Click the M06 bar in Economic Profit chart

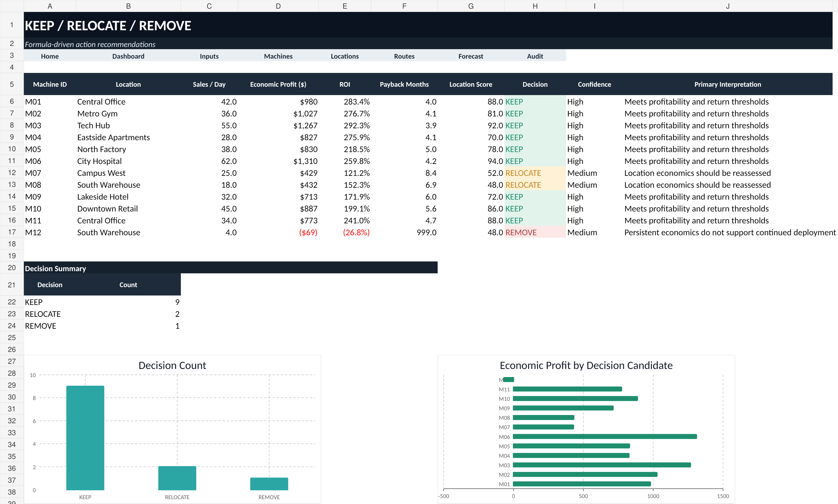pyautogui.click(x=604, y=436)
